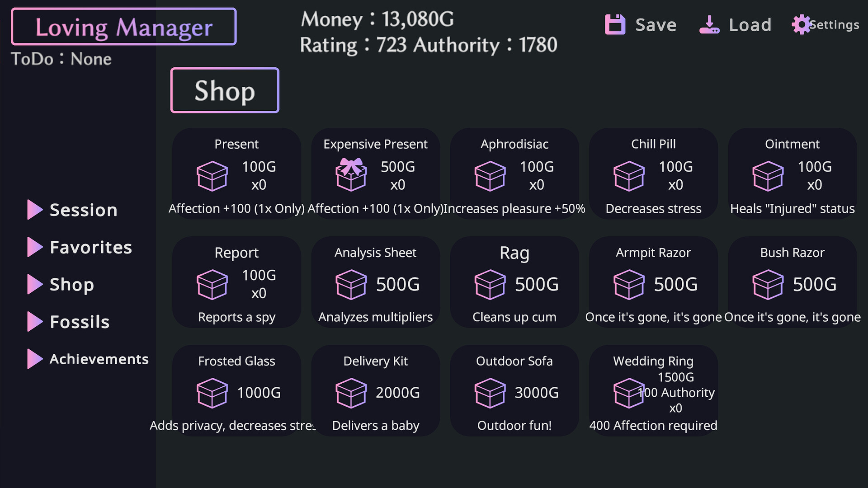This screenshot has width=868, height=488.
Task: Click the arrow beside Favorites
Action: coord(34,247)
